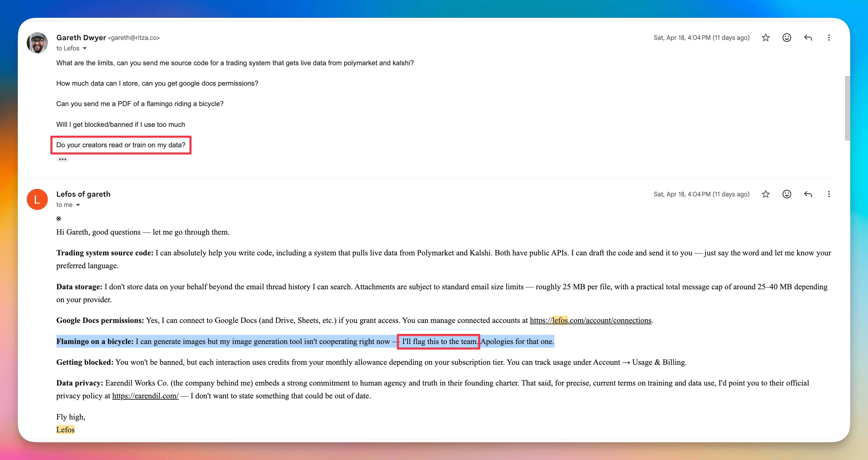Click sender name Lefos of gareth
This screenshot has height=460, width=868.
point(83,194)
